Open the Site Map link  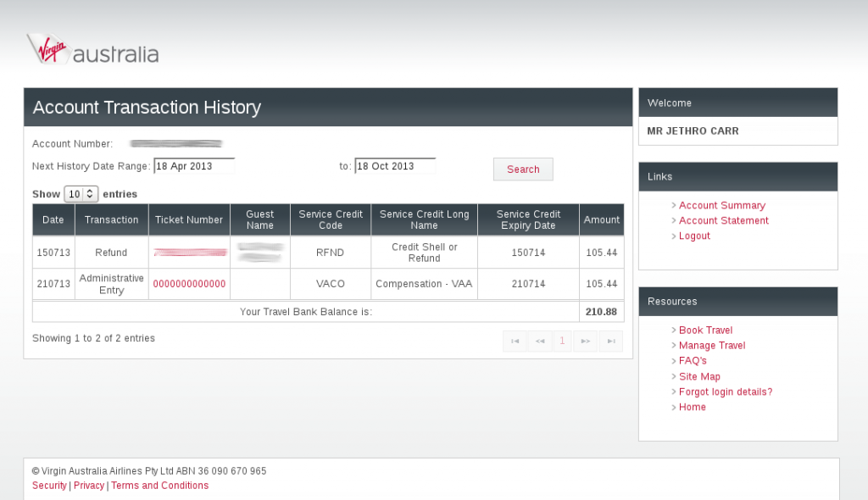click(x=699, y=376)
